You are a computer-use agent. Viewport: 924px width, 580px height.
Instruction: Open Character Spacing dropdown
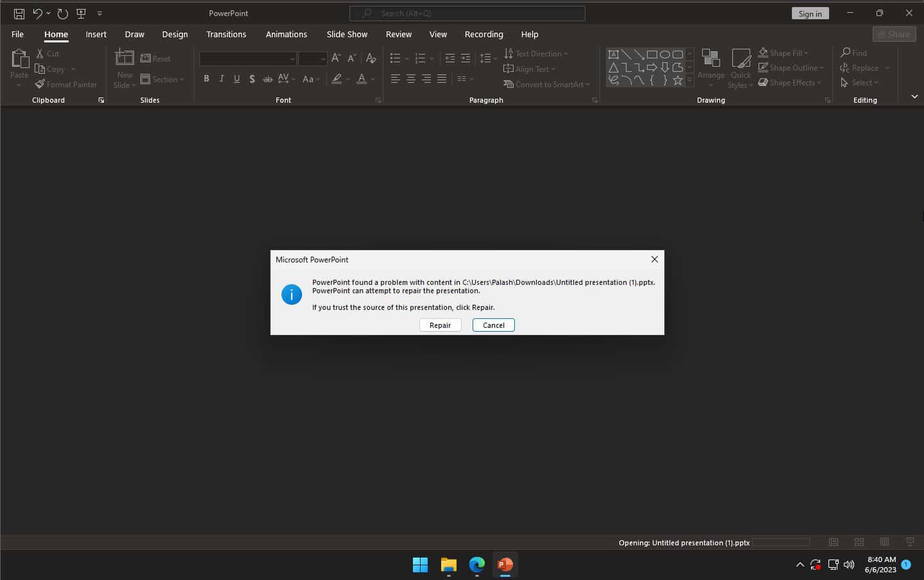287,79
